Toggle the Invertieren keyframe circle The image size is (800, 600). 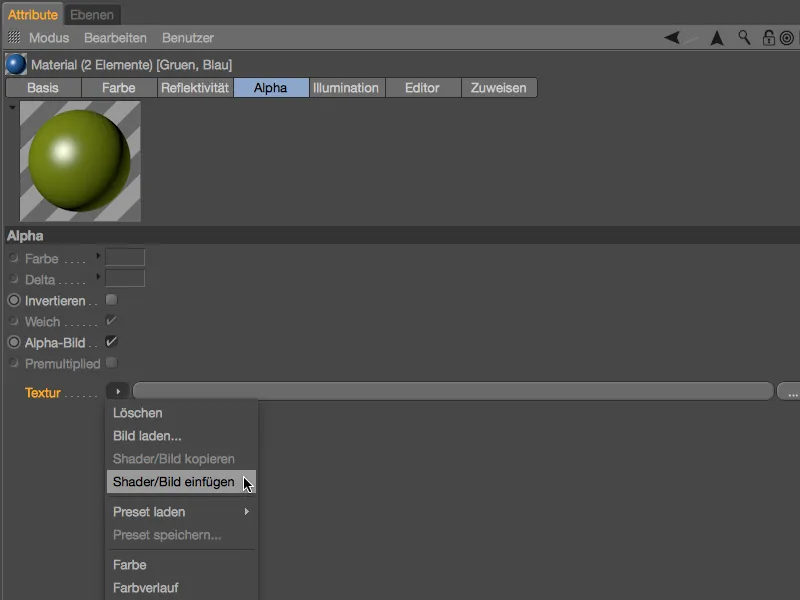14,300
